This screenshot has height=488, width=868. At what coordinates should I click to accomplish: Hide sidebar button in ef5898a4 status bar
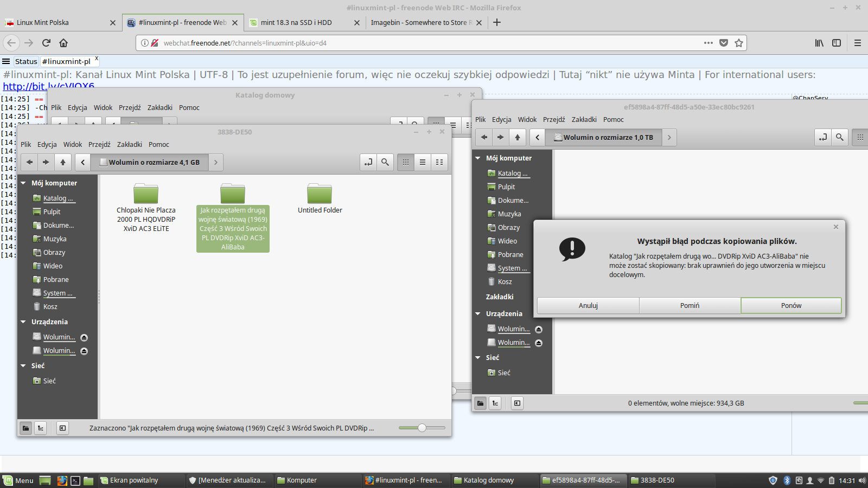[x=518, y=403]
